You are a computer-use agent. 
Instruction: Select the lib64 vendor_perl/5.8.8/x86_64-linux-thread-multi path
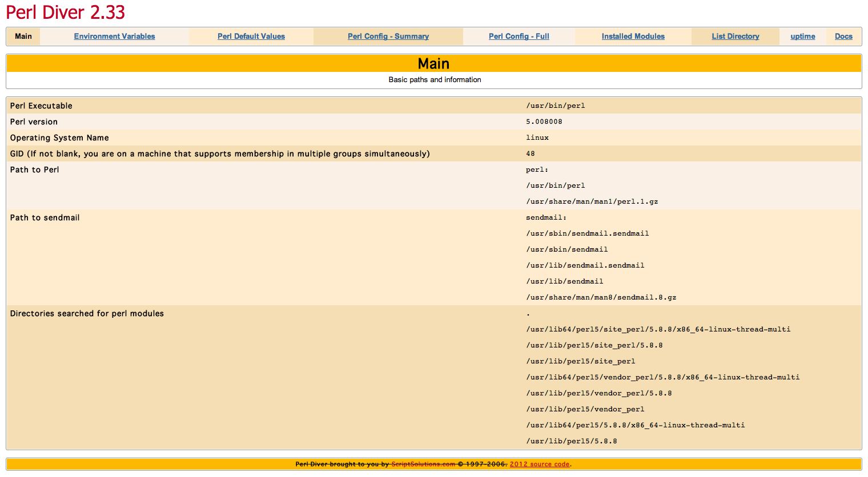pos(663,378)
